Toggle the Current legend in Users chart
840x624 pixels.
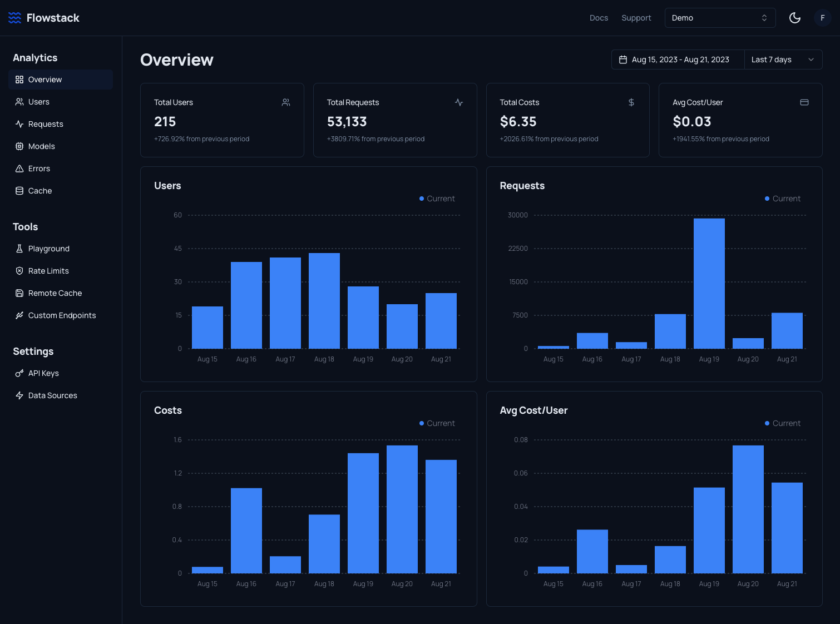coord(437,199)
